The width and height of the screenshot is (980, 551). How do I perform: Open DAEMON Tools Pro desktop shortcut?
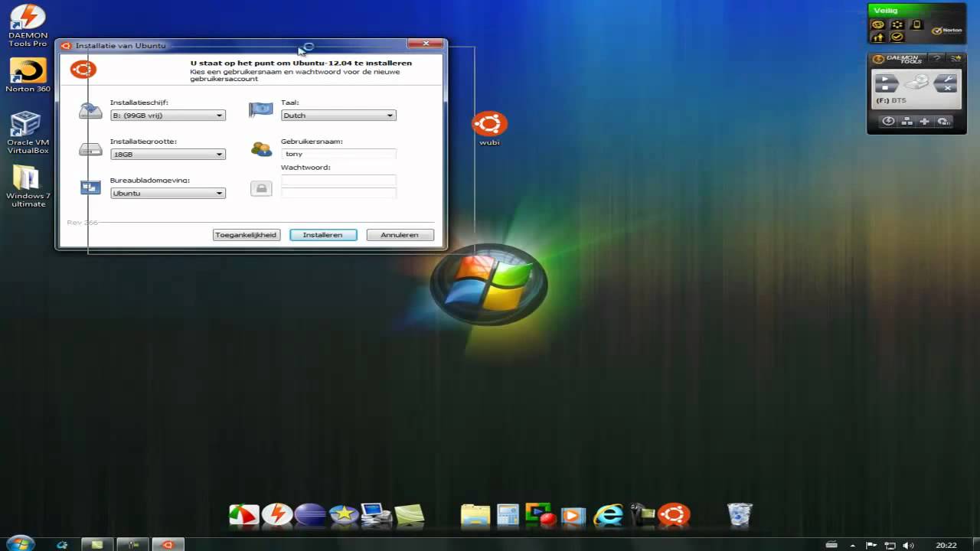pyautogui.click(x=28, y=26)
